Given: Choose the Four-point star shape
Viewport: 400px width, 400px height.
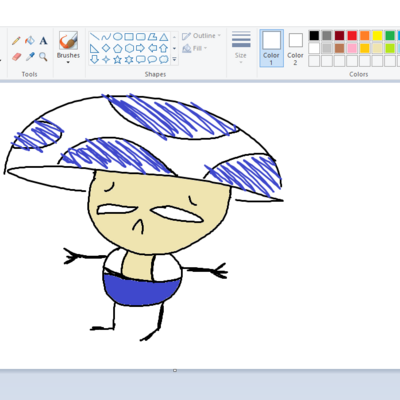Looking at the screenshot, I should [x=106, y=60].
